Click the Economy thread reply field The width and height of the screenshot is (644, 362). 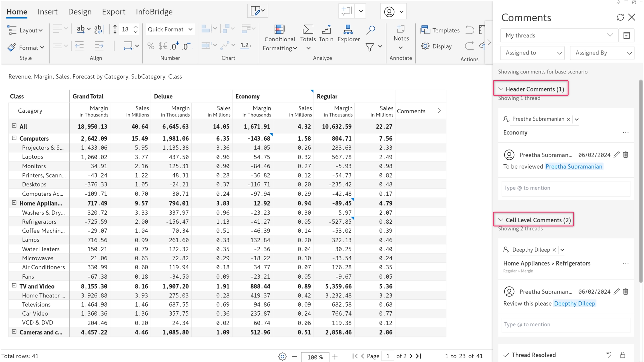click(x=565, y=188)
